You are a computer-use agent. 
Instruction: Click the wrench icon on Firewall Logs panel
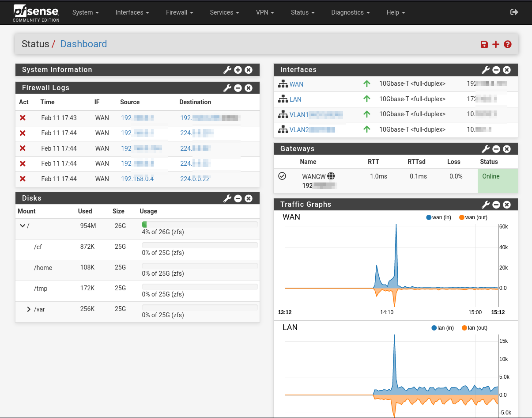click(x=227, y=88)
